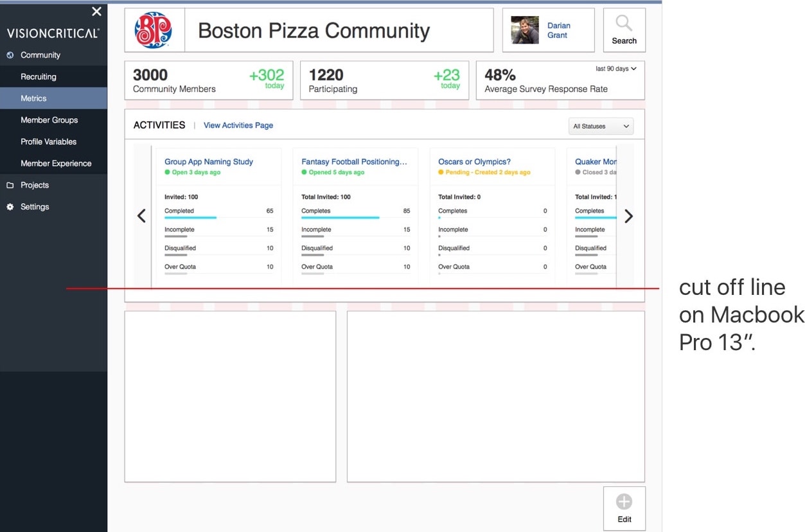Image resolution: width=805 pixels, height=532 pixels.
Task: Click the ACTIVITIES heading
Action: coord(159,125)
